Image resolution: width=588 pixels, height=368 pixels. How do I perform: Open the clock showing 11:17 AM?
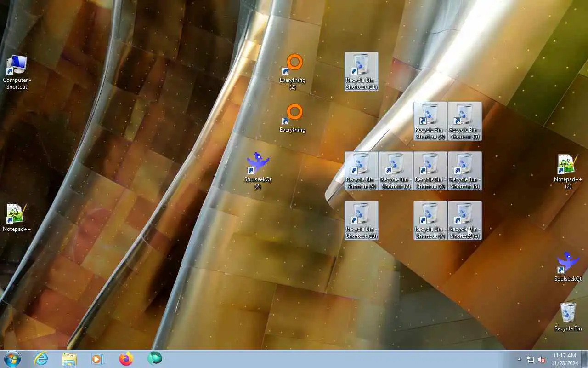point(564,359)
